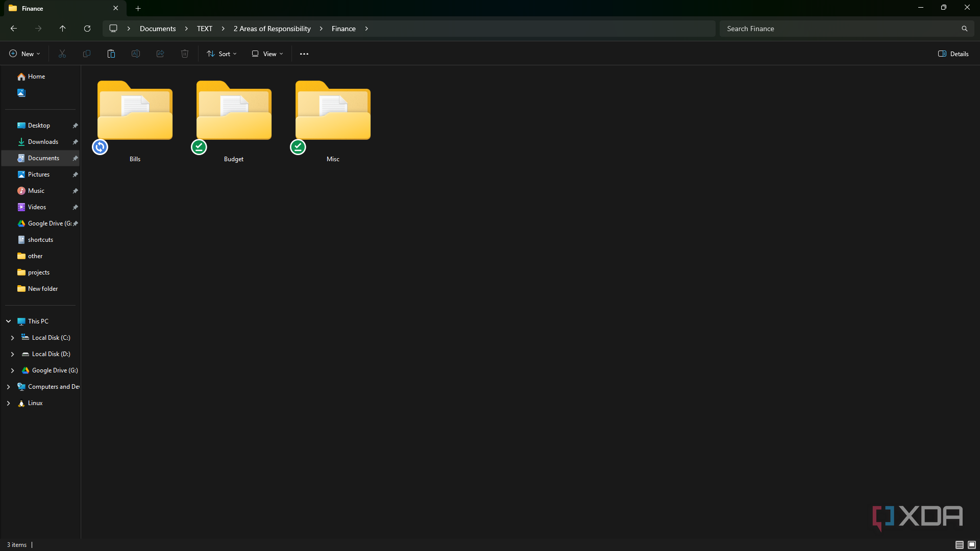
Task: Select the Finance window tab
Action: (64, 8)
